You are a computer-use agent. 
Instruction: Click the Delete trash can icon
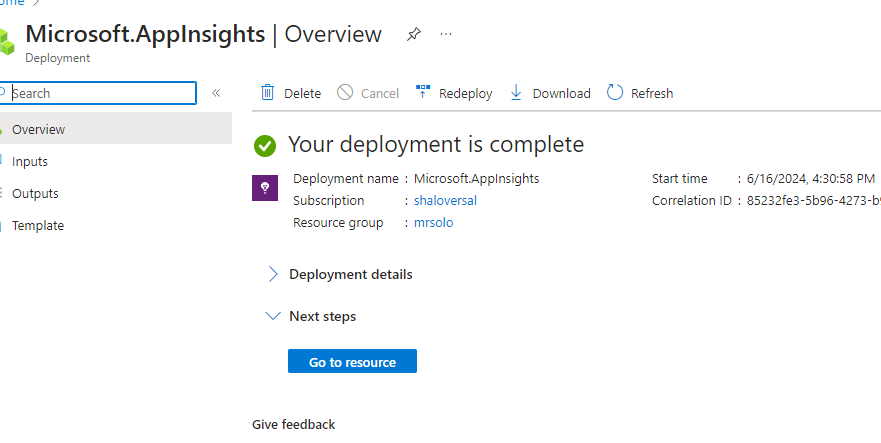pos(268,93)
